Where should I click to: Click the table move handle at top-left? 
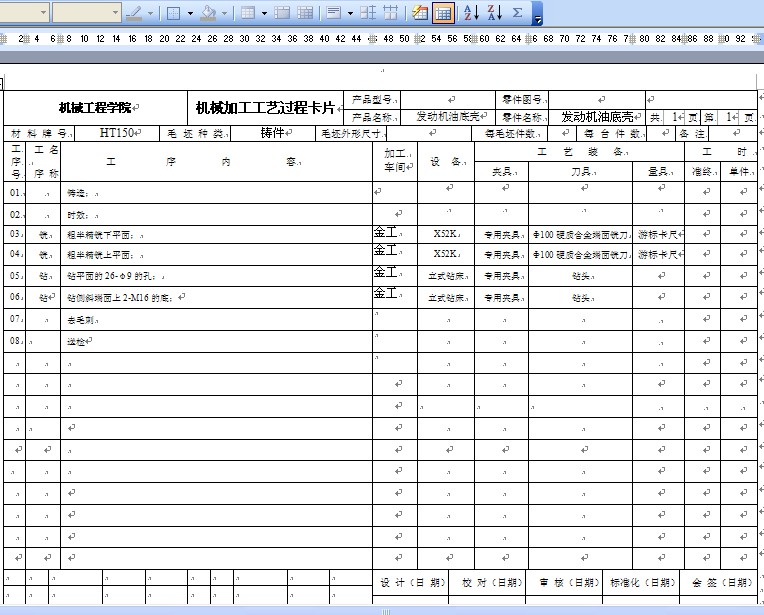point(1,83)
